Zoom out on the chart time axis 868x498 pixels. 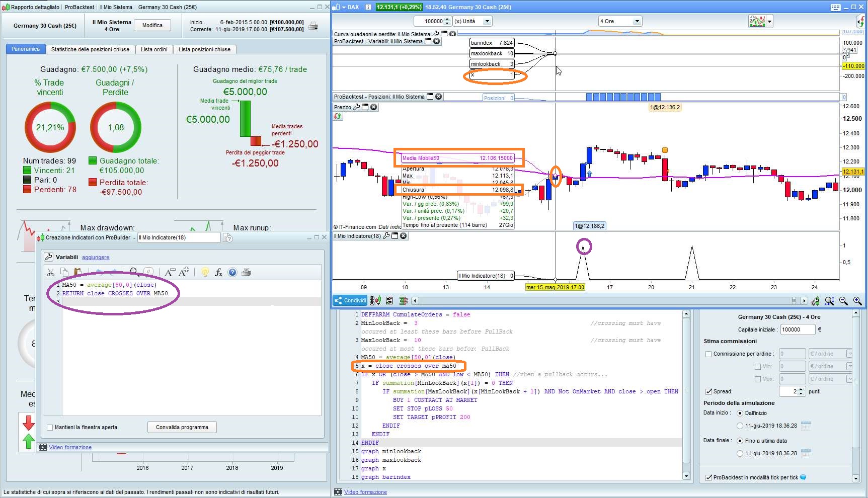[x=843, y=301]
